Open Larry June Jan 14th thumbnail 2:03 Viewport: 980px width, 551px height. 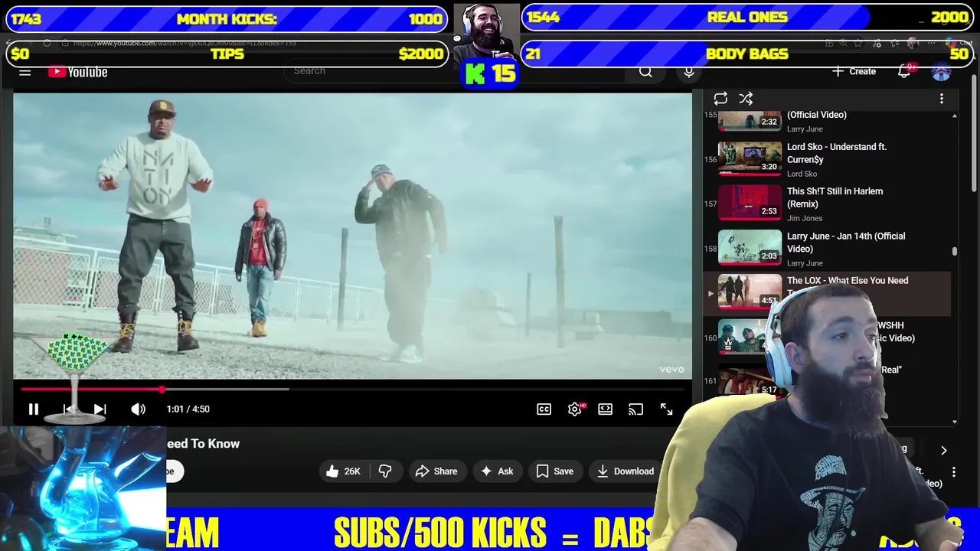[x=750, y=248]
